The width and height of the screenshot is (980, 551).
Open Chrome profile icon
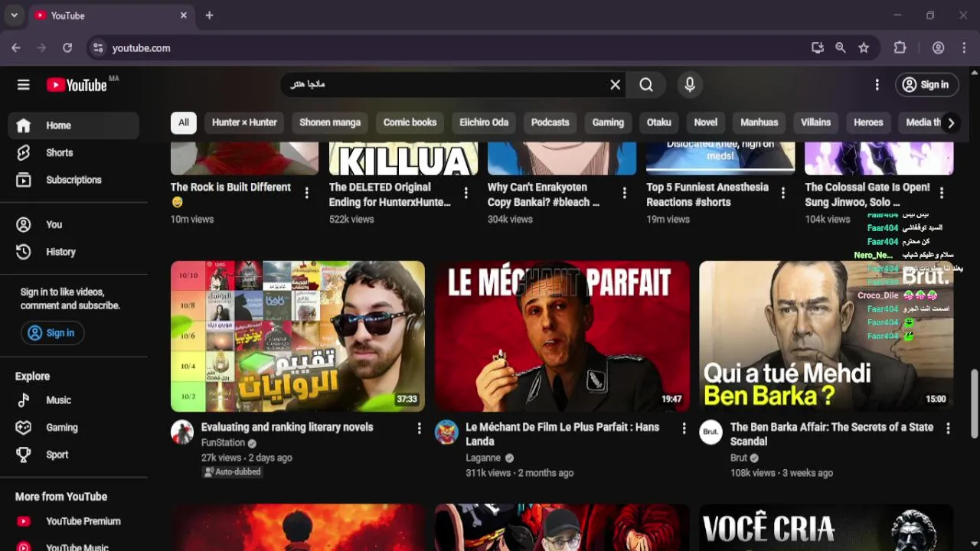[938, 47]
